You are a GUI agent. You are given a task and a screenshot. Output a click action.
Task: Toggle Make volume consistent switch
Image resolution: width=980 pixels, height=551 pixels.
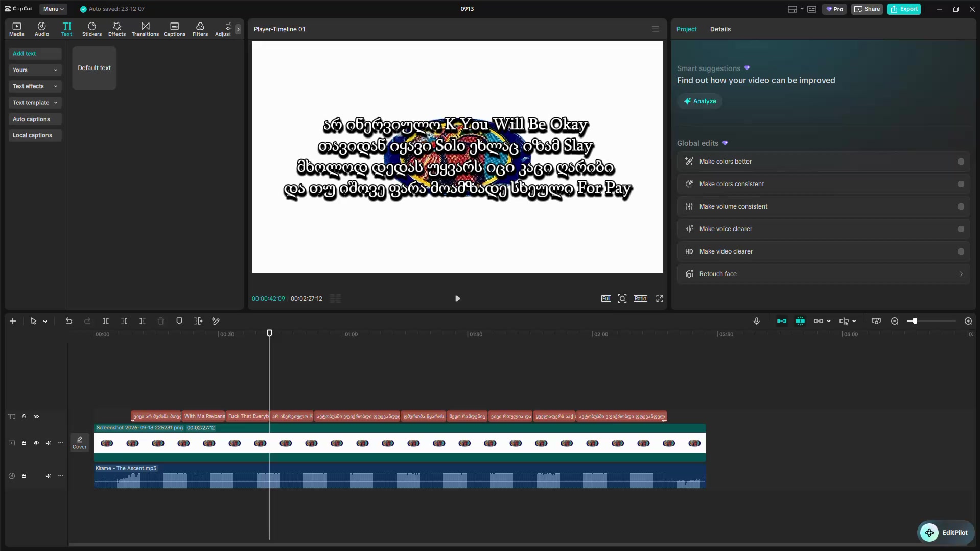961,206
